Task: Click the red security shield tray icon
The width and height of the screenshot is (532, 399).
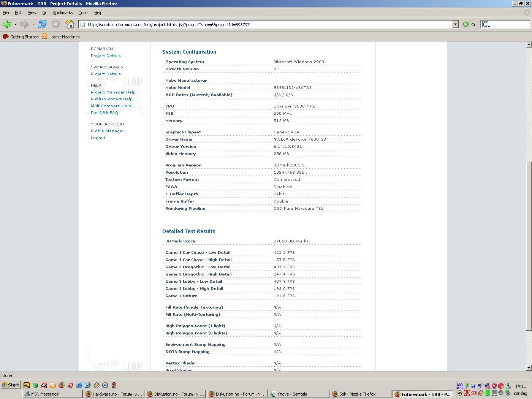Action: point(494,386)
